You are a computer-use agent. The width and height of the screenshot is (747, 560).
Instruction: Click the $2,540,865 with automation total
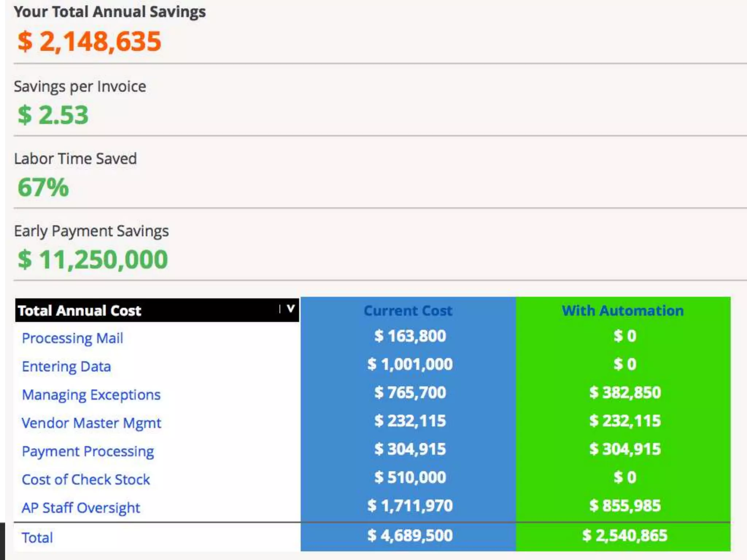pyautogui.click(x=625, y=536)
